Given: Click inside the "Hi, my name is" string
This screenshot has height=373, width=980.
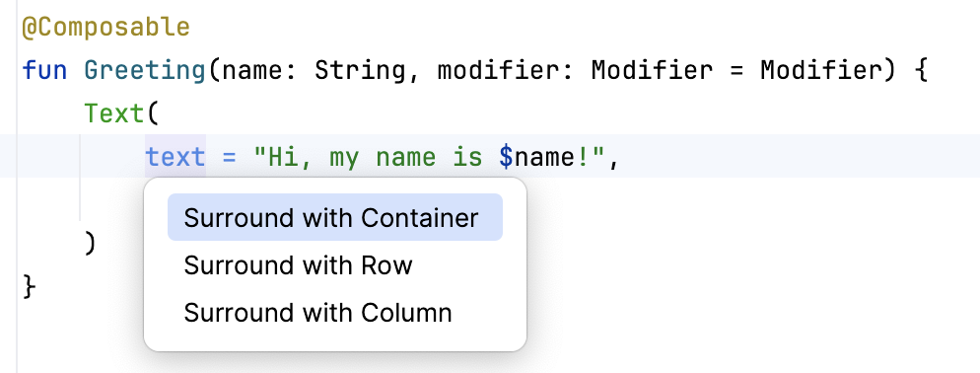Looking at the screenshot, I should point(367,157).
